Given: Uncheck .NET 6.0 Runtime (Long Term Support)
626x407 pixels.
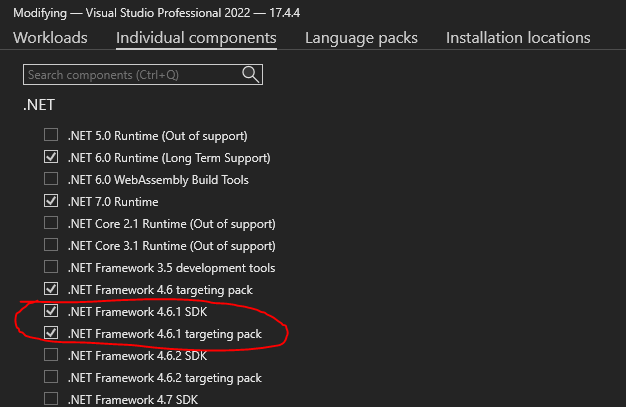Looking at the screenshot, I should (51, 157).
